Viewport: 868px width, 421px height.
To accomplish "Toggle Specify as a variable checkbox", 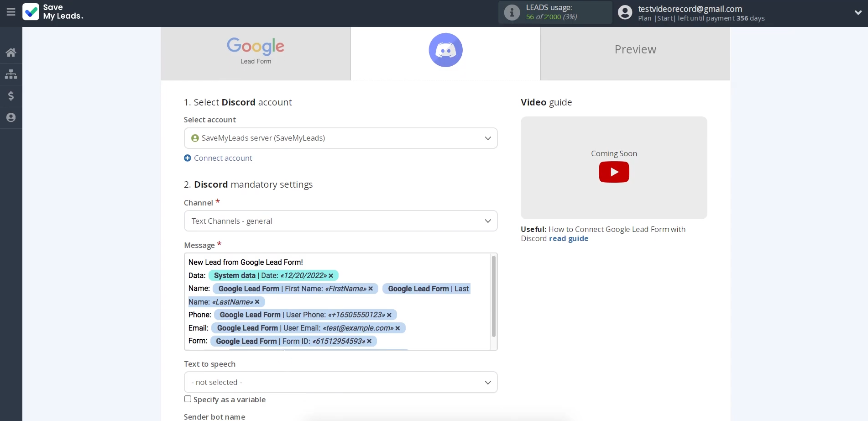I will [x=188, y=399].
